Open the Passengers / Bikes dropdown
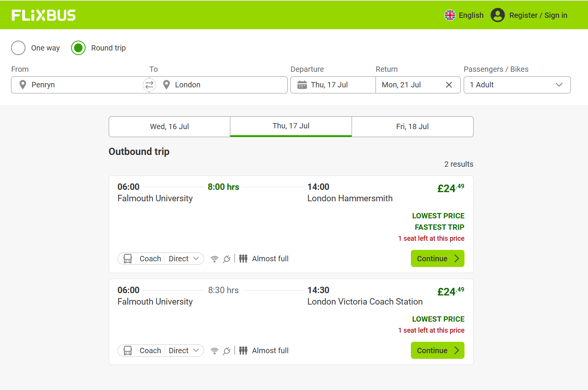 point(517,85)
